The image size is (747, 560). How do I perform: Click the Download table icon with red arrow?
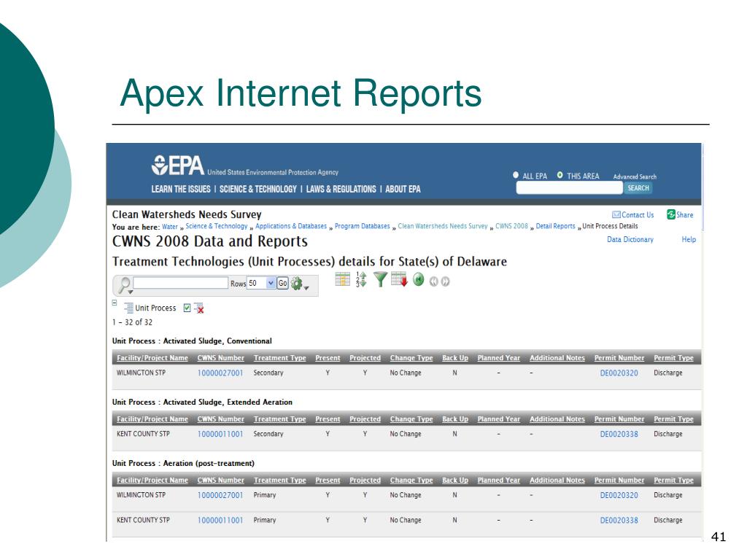click(x=399, y=279)
